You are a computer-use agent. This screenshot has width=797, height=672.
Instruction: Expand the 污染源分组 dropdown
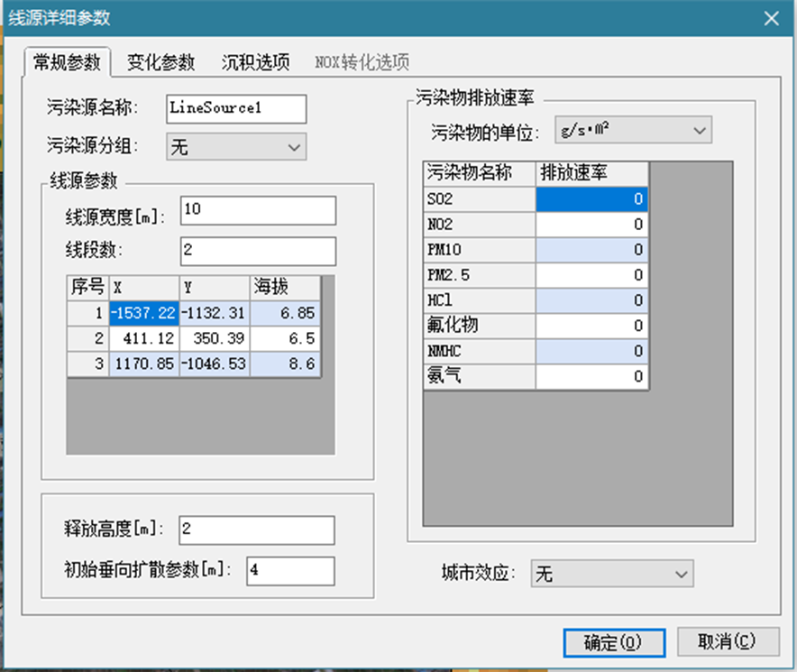[x=236, y=147]
